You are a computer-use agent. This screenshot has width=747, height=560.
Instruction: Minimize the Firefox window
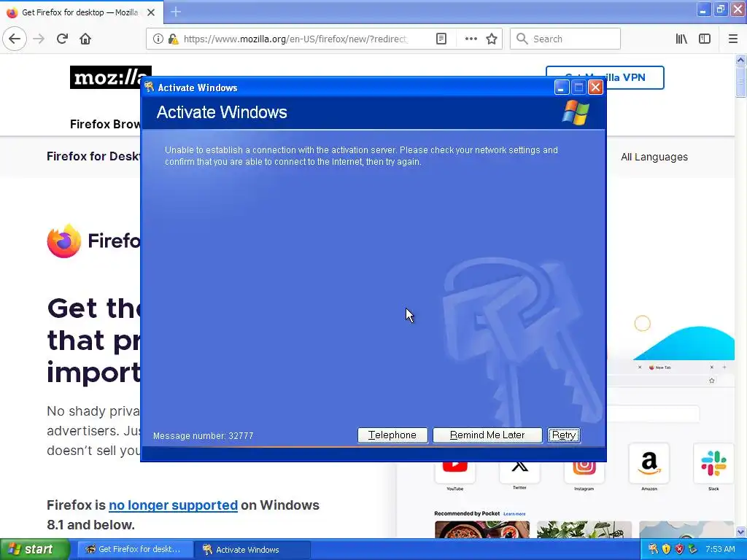click(703, 9)
